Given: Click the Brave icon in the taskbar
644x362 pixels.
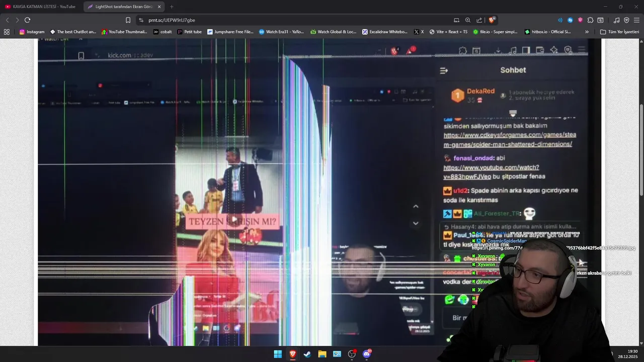Looking at the screenshot, I should [x=292, y=354].
